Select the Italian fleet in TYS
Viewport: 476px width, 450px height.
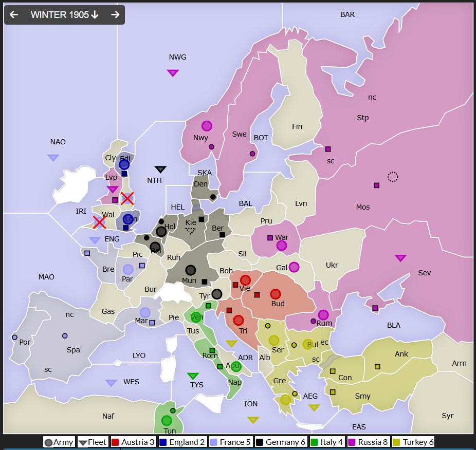tap(193, 376)
